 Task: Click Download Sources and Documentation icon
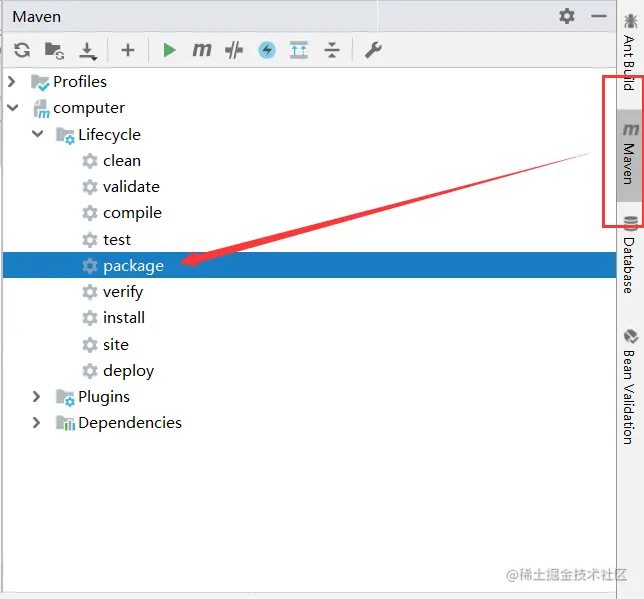tap(88, 51)
